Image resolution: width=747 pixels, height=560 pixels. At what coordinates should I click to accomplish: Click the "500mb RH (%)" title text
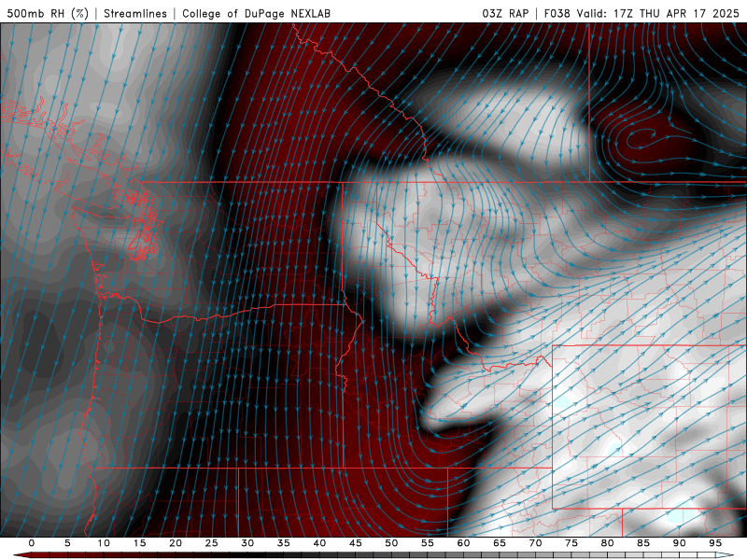coord(48,13)
